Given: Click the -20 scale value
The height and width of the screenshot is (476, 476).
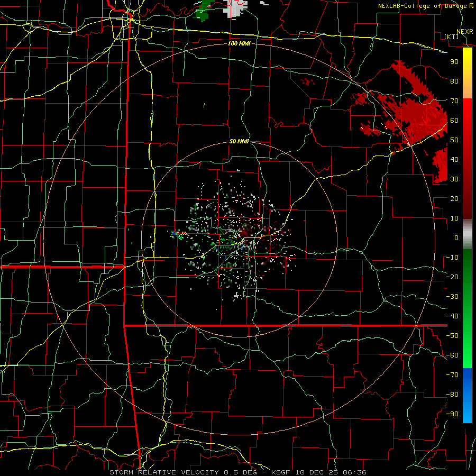Looking at the screenshot, I should coord(452,277).
